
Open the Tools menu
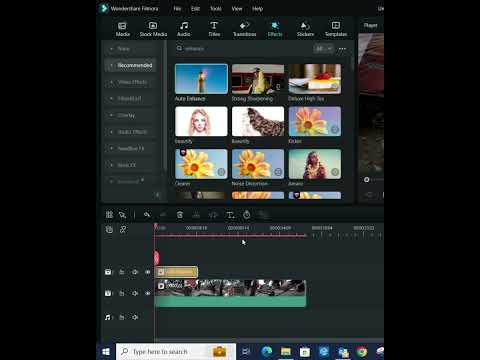[x=216, y=9]
